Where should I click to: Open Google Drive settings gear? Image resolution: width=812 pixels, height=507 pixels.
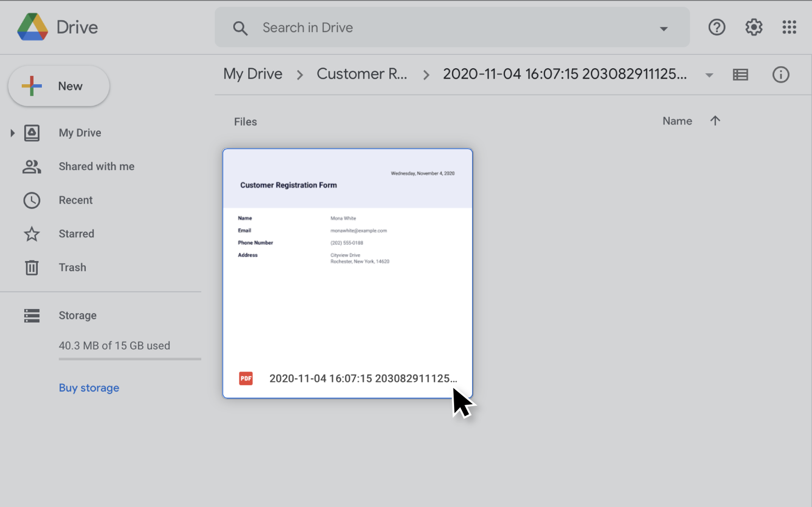tap(754, 27)
